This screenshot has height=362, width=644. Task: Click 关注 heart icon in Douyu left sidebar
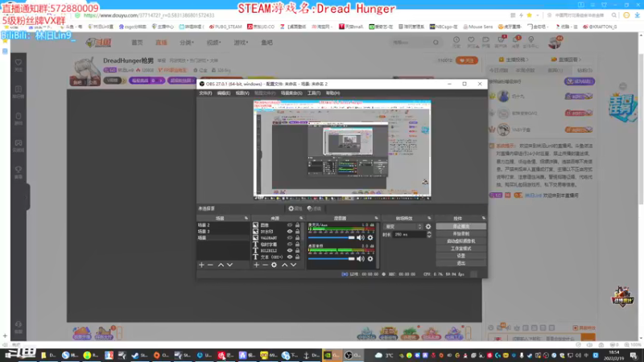(x=19, y=64)
